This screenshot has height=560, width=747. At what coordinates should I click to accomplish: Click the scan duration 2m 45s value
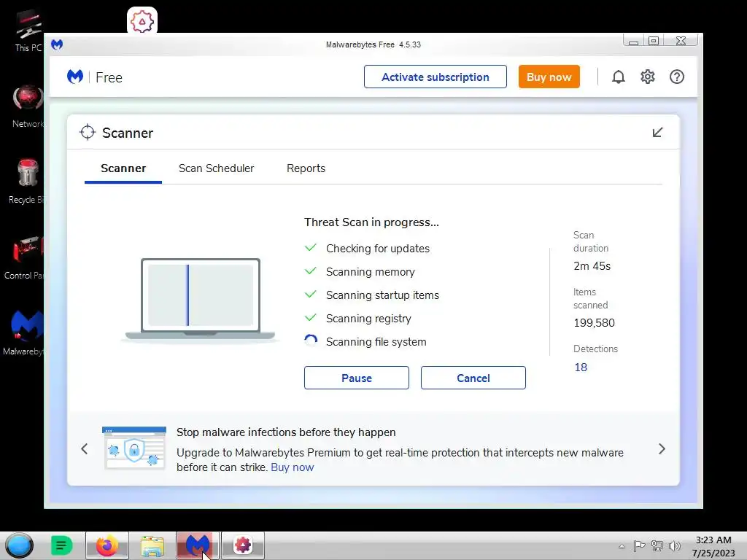[592, 265]
